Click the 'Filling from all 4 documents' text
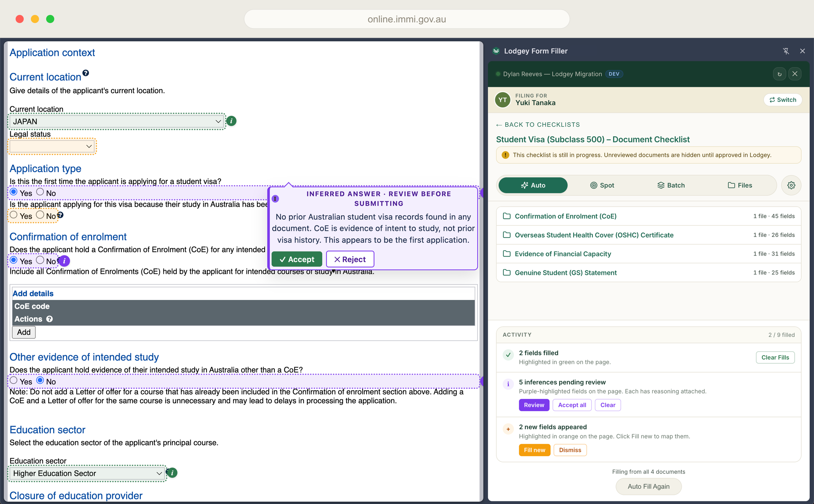 (x=648, y=472)
